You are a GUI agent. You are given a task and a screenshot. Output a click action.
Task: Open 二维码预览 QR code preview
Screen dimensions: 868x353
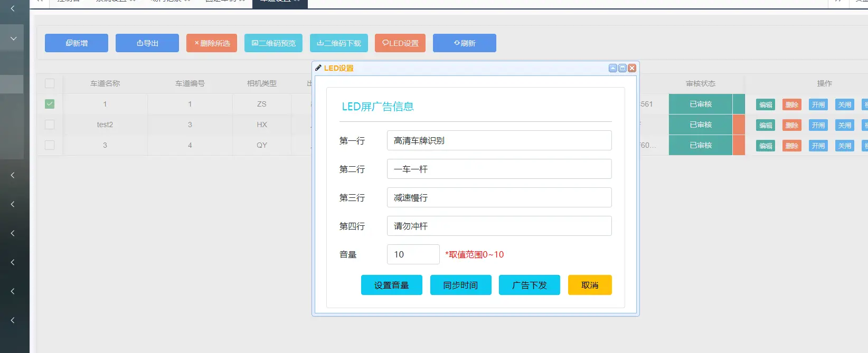[273, 43]
